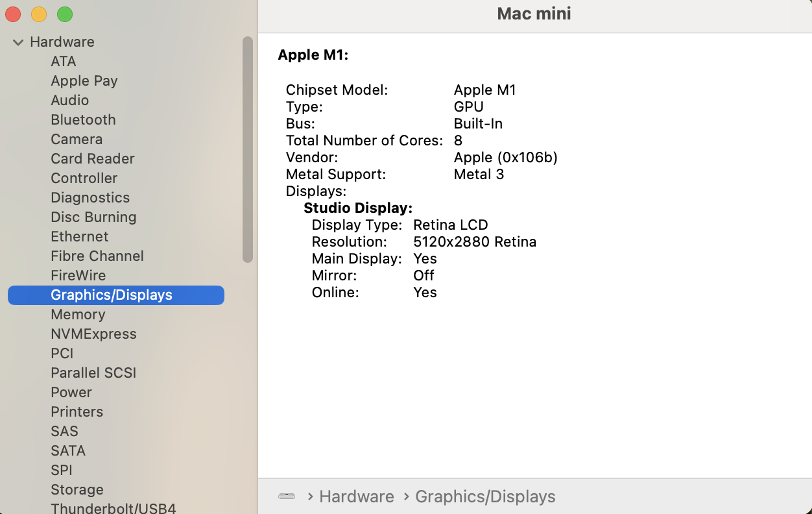Select SATA in the hardware list
The height and width of the screenshot is (514, 812).
tap(68, 450)
